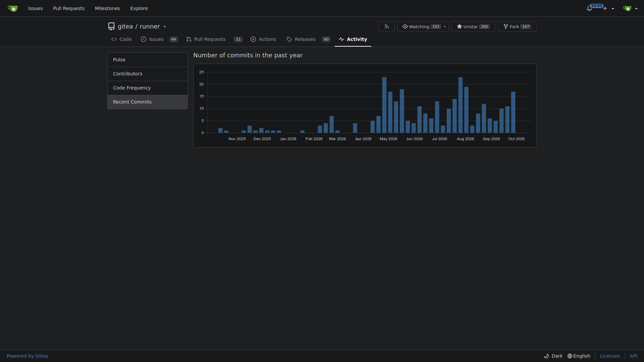Open the English language selector
644x362 pixels.
tap(579, 356)
